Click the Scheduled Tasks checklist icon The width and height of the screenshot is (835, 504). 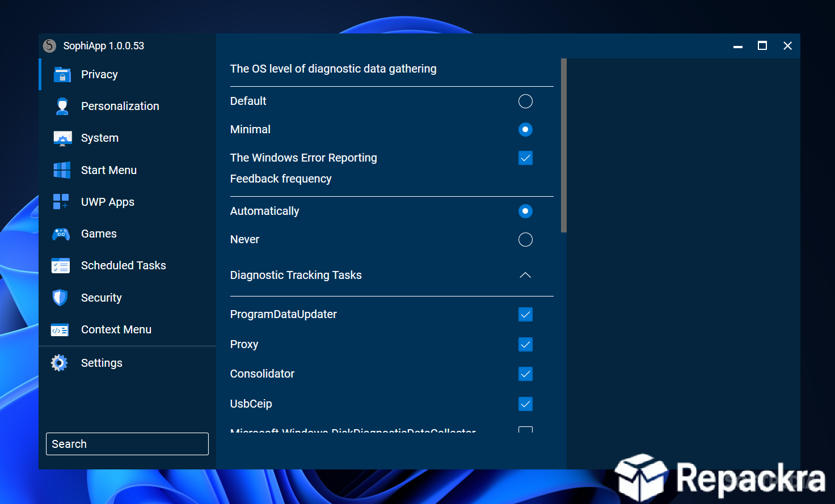click(61, 266)
